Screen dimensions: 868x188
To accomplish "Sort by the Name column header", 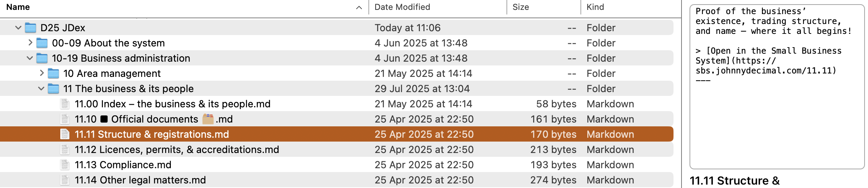I will click(x=18, y=7).
